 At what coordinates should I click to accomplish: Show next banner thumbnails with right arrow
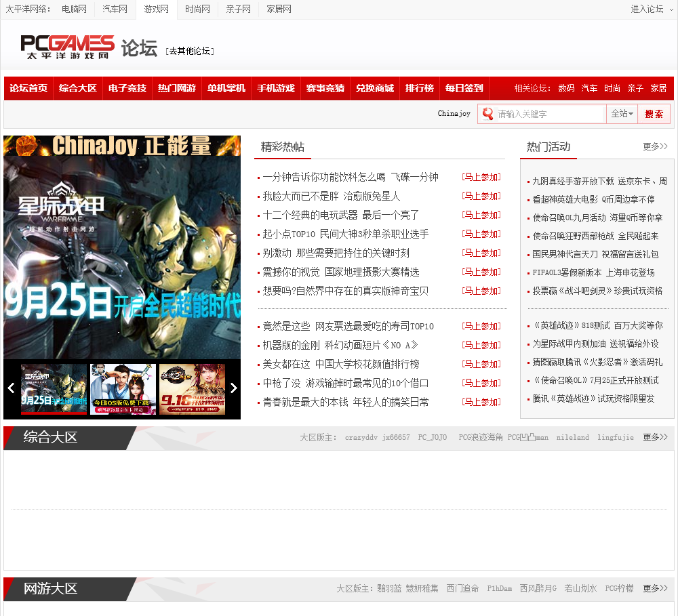(233, 388)
